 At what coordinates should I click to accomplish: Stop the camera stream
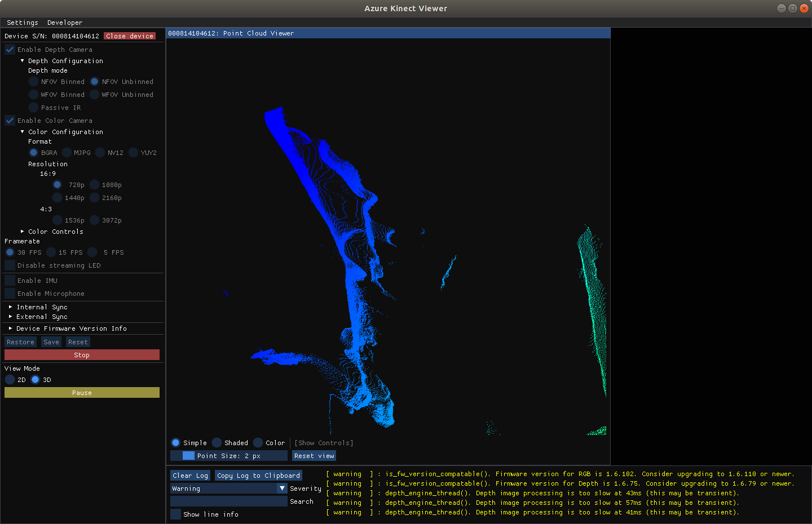coord(81,354)
